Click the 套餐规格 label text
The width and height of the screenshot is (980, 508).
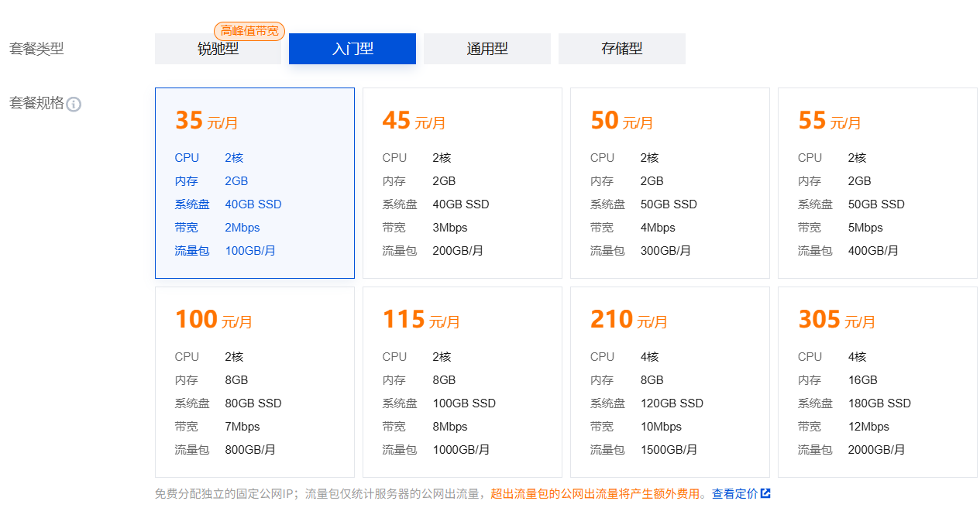coord(36,103)
